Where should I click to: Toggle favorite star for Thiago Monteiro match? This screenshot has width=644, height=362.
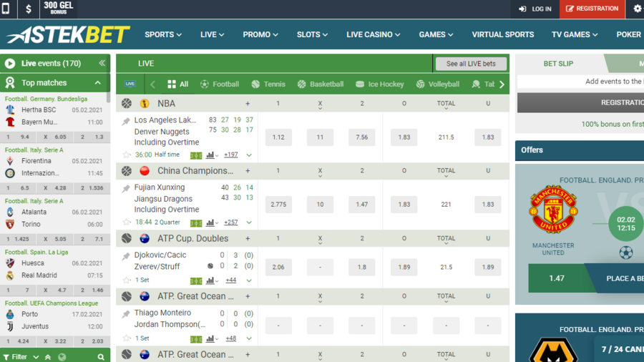(127, 338)
